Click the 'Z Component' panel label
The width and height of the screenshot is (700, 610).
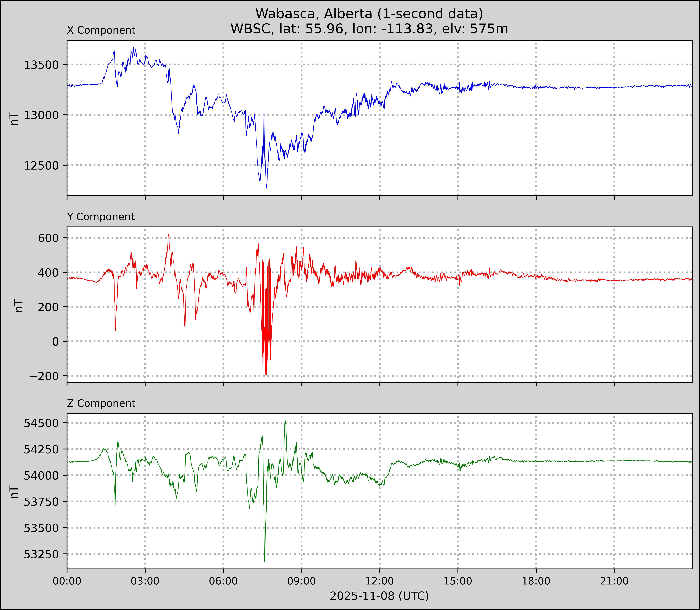(x=101, y=403)
